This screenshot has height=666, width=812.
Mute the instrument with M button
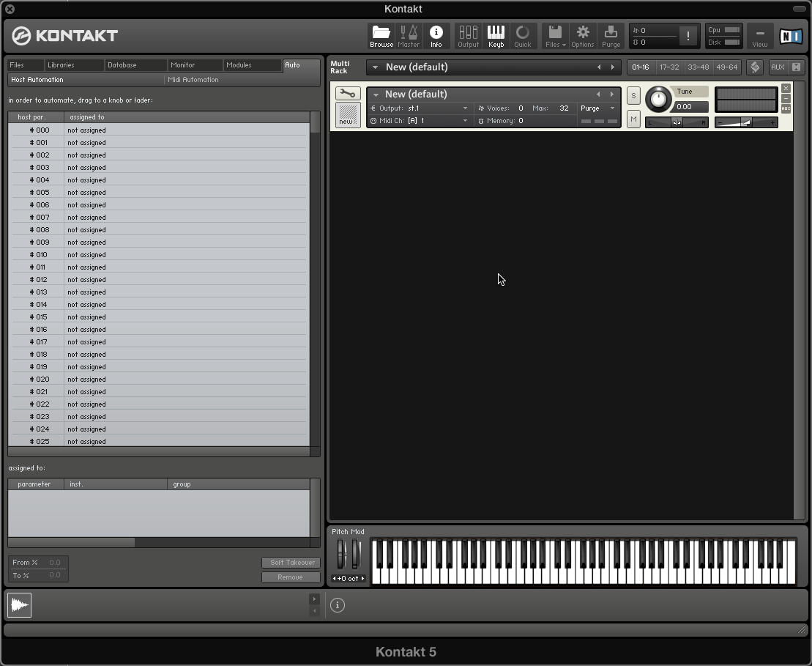point(633,119)
